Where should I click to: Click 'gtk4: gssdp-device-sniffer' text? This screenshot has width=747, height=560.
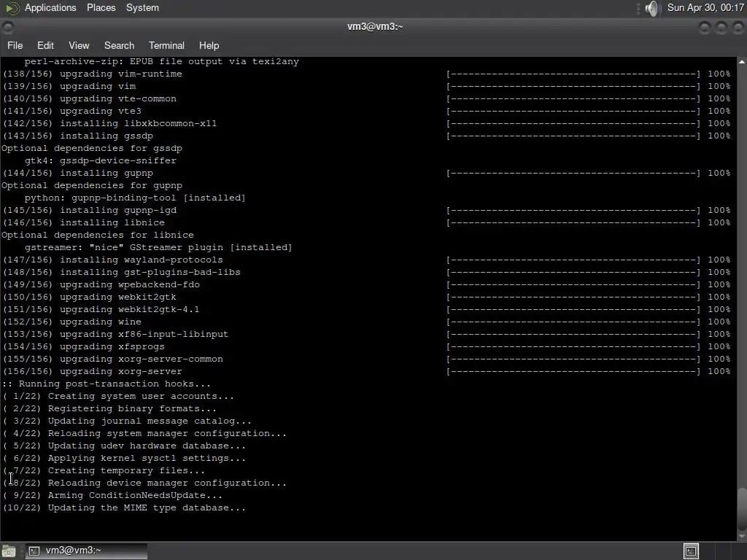101,160
